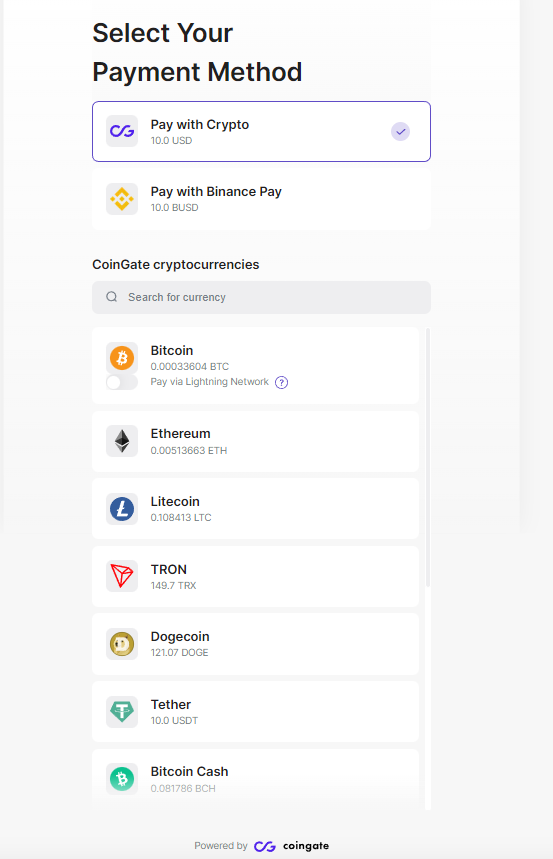Click the Dogecoin coin icon

[x=122, y=644]
